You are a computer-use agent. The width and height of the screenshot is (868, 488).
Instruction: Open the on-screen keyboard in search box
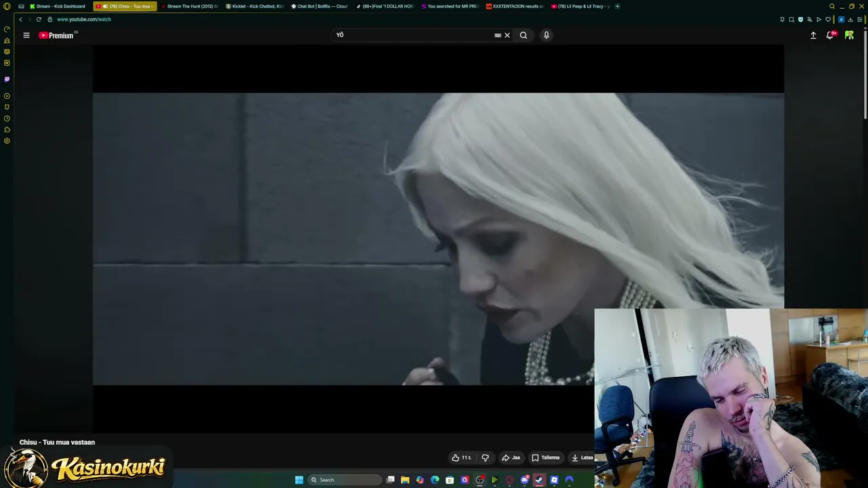coord(498,35)
